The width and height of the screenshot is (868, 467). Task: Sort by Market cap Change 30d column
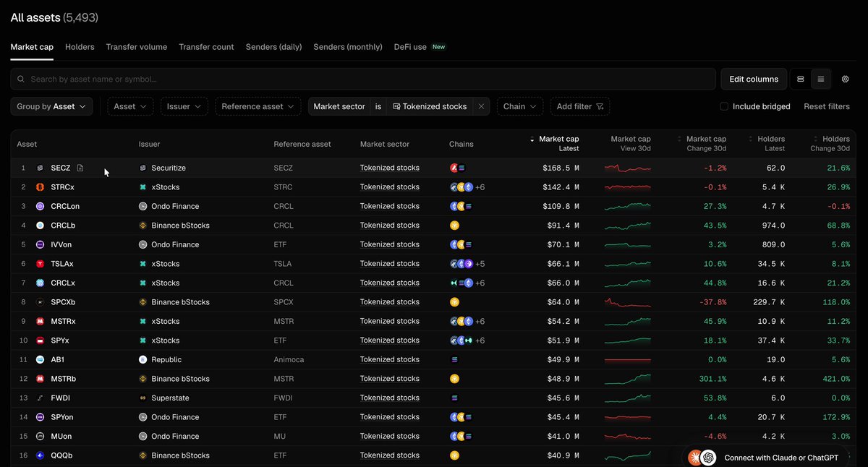click(x=702, y=143)
